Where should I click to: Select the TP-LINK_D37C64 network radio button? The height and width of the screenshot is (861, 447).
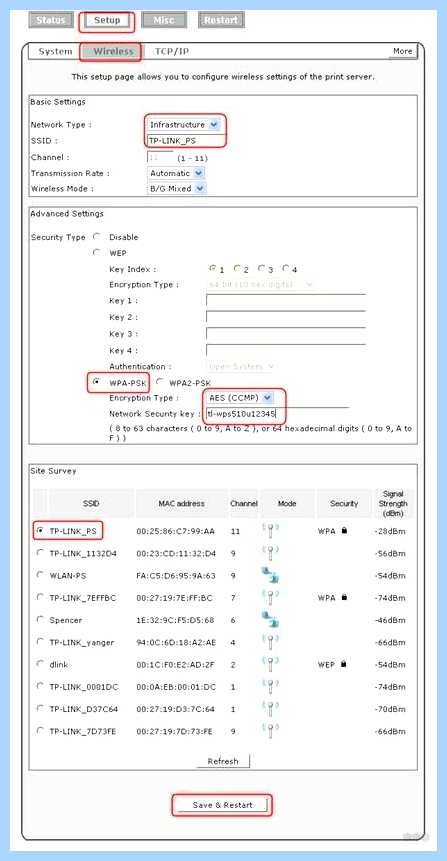tap(40, 708)
